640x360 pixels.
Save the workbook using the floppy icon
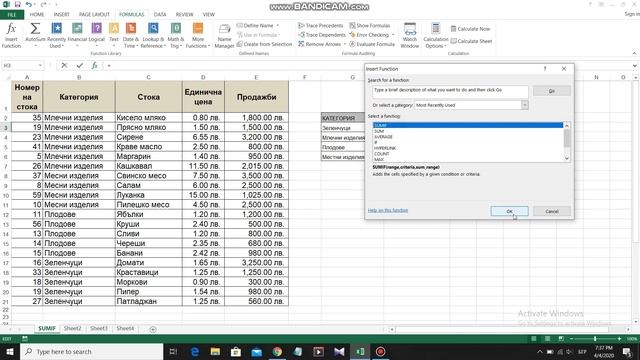click(x=18, y=4)
